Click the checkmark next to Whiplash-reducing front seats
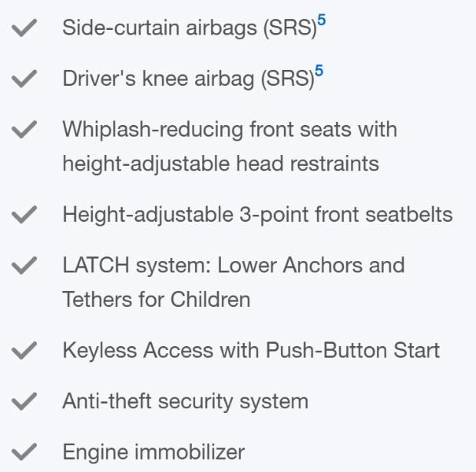 pos(26,131)
